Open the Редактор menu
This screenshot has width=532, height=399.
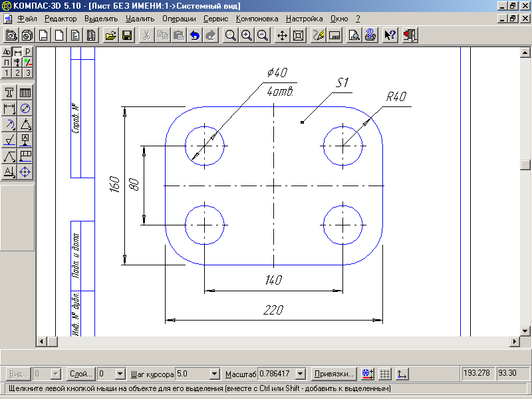[61, 19]
